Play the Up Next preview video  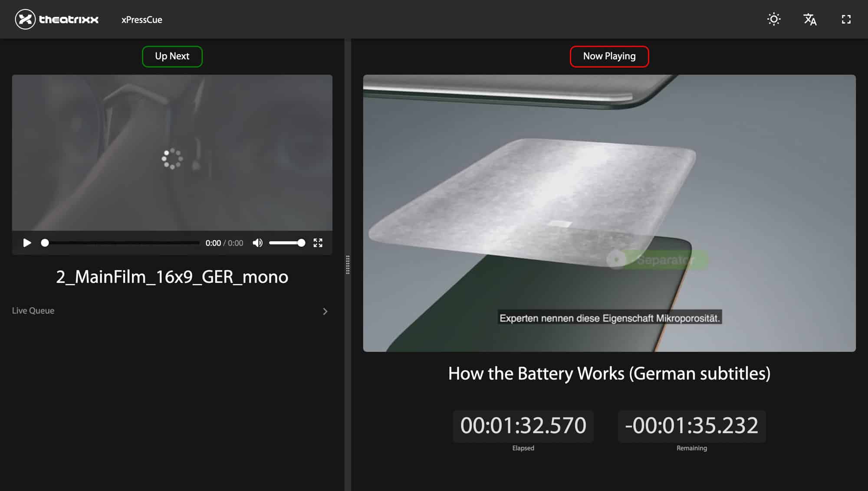(x=27, y=243)
